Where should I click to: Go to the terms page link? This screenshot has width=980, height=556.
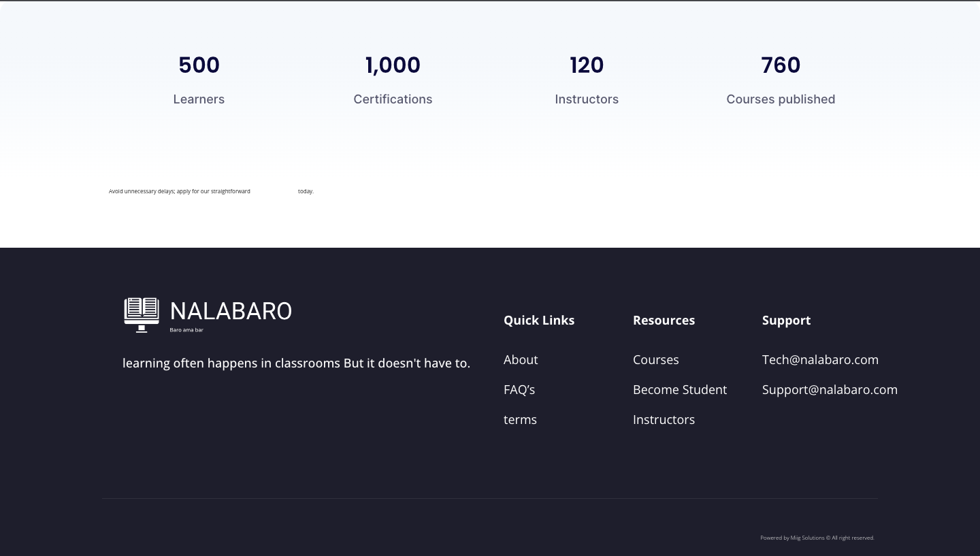pyautogui.click(x=520, y=419)
